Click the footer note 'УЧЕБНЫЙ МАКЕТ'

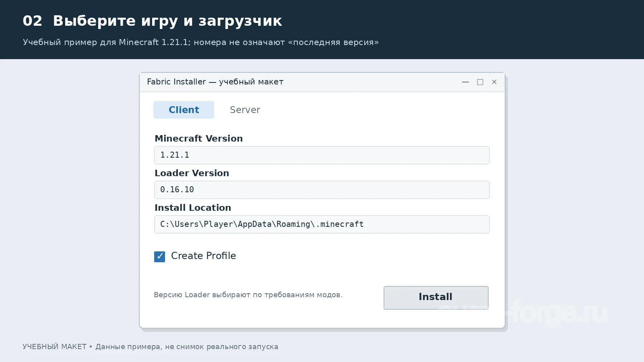(x=151, y=347)
